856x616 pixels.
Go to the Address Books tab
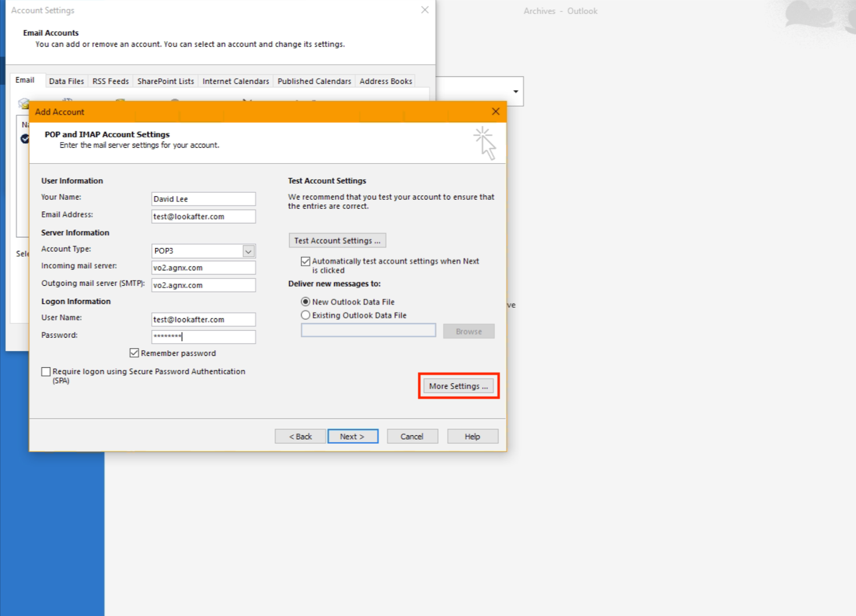coord(386,81)
